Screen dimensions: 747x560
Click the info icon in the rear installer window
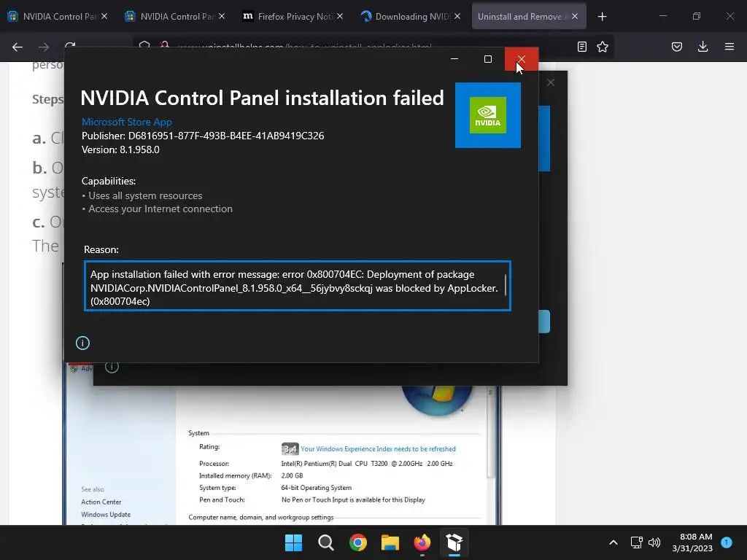click(112, 367)
